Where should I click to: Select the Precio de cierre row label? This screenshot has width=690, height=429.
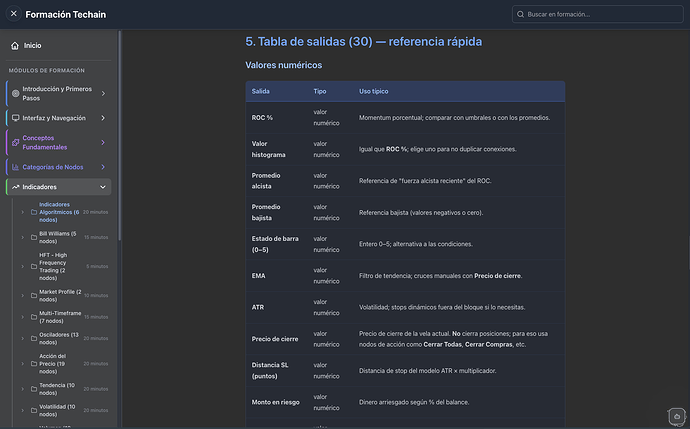tap(275, 339)
